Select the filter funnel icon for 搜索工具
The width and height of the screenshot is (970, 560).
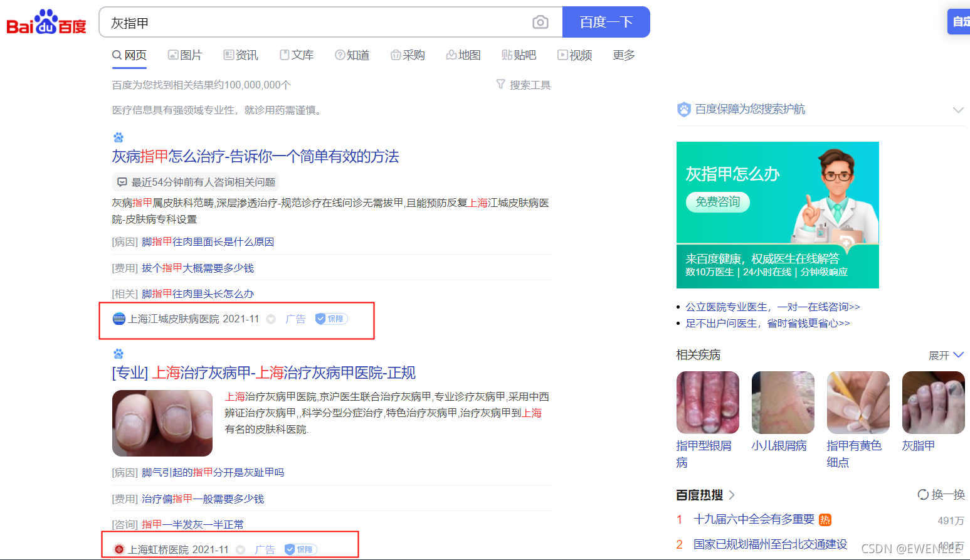(x=500, y=84)
